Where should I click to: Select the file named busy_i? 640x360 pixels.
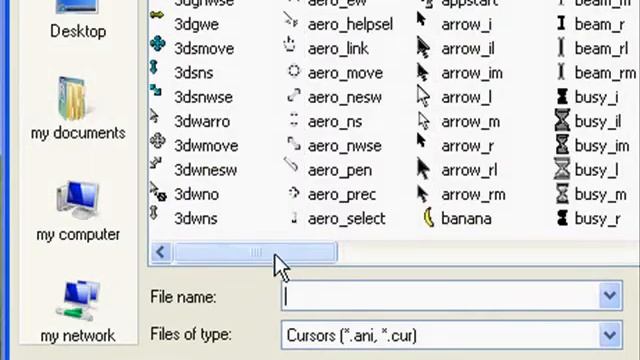596,98
